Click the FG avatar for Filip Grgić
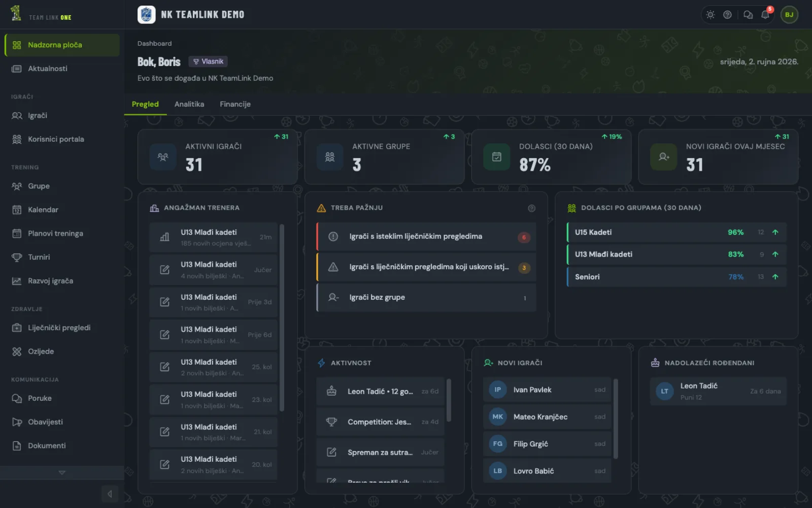This screenshot has height=508, width=812. [498, 444]
